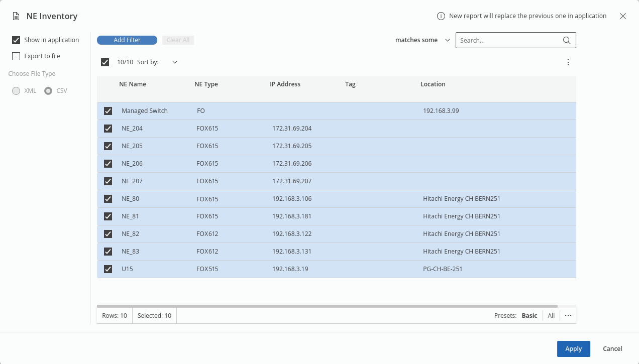Click the Add Filter button

pos(127,40)
